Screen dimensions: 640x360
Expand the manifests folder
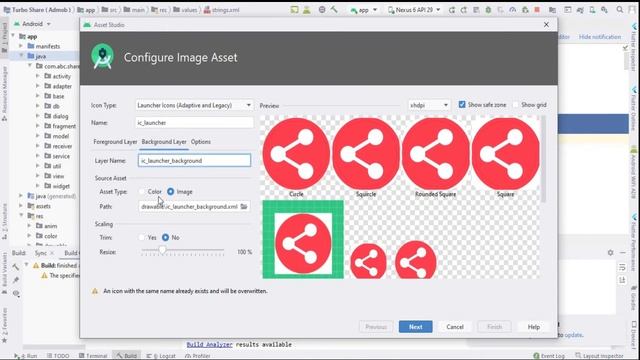pyautogui.click(x=21, y=46)
